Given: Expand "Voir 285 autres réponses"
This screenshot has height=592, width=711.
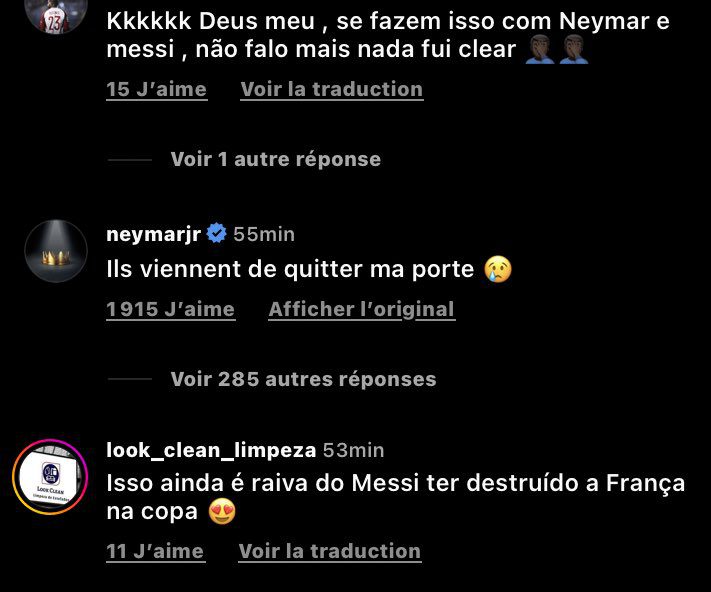Looking at the screenshot, I should [303, 379].
